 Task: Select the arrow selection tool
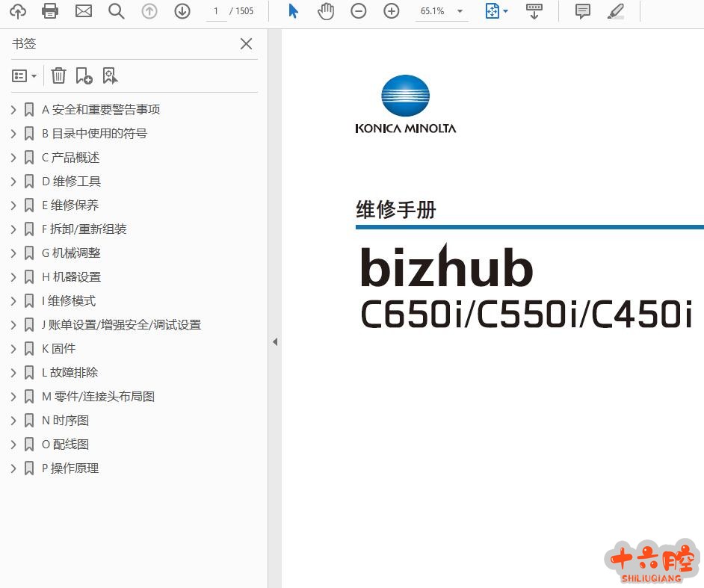pyautogui.click(x=293, y=11)
